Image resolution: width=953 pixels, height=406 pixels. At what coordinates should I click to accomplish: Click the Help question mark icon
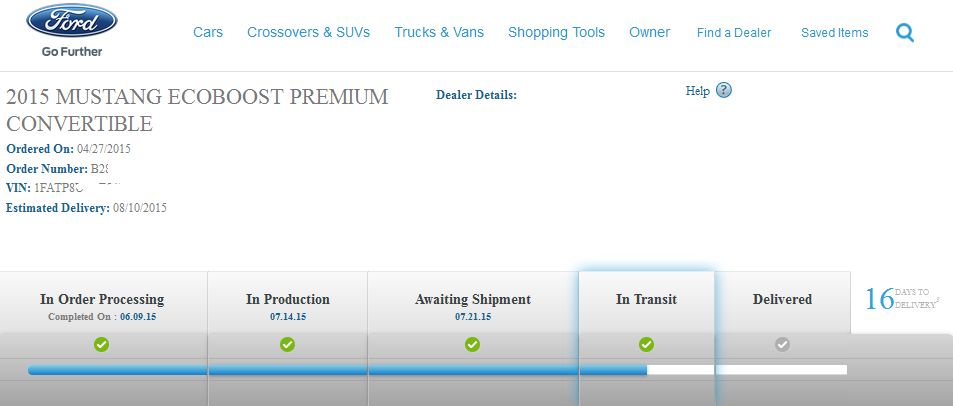pos(723,91)
